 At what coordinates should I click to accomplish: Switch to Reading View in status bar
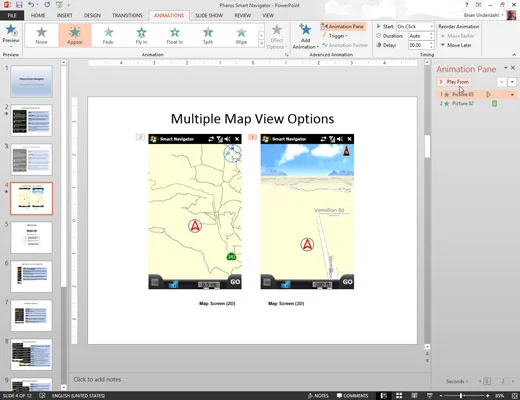(x=414, y=395)
